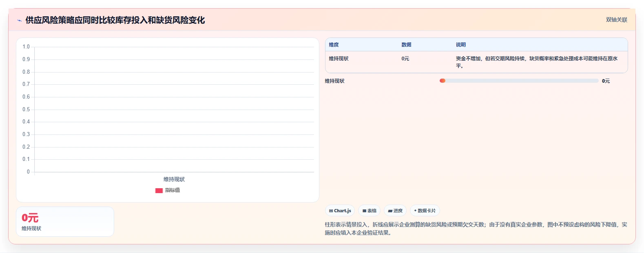
Task: Click the 柱形表示情景投入 footnote paragraph
Action: [x=476, y=229]
